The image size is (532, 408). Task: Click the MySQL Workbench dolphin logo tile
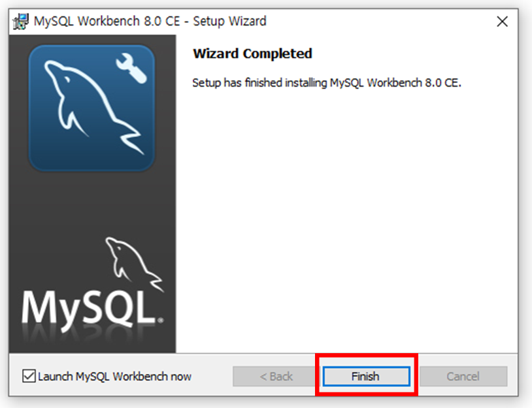(x=91, y=108)
